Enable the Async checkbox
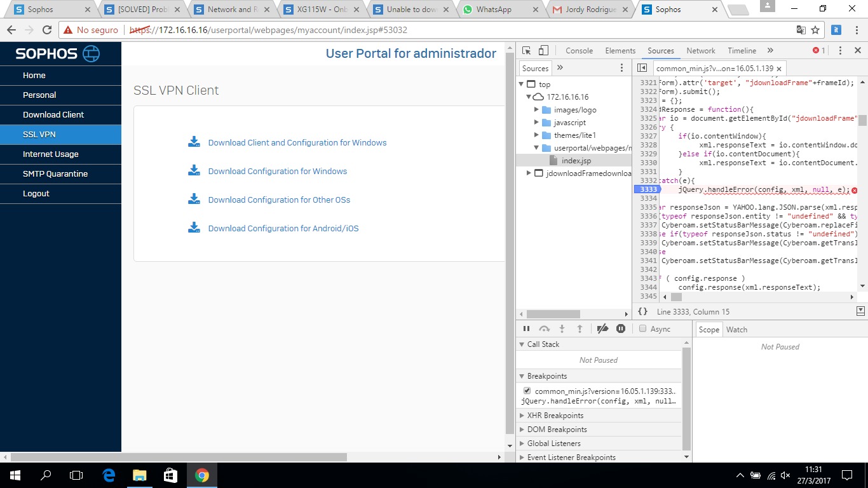The height and width of the screenshot is (488, 868). tap(643, 329)
